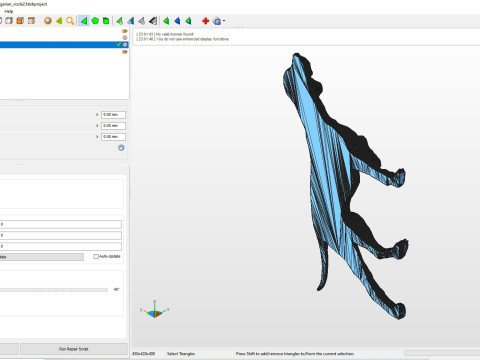Click the red circle icon on the selected blue row
Viewport: 480px width, 360px height.
click(x=125, y=45)
